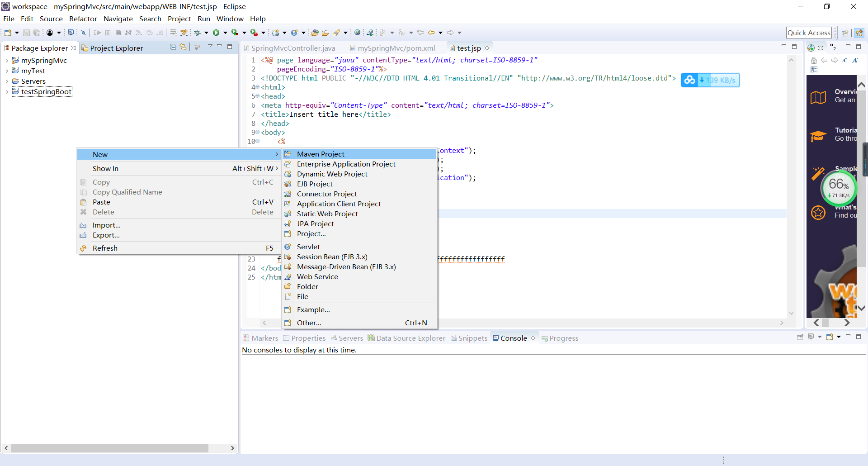Open the File menu

(9, 19)
